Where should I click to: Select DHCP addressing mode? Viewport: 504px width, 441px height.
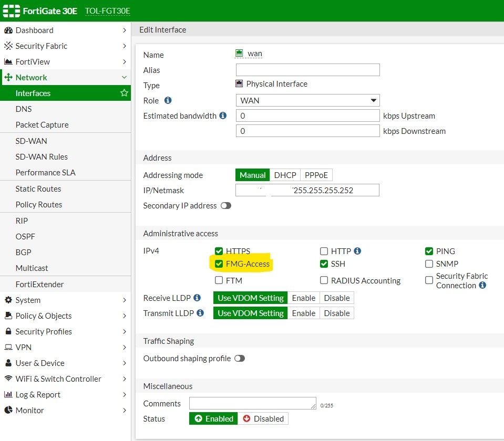click(x=285, y=175)
